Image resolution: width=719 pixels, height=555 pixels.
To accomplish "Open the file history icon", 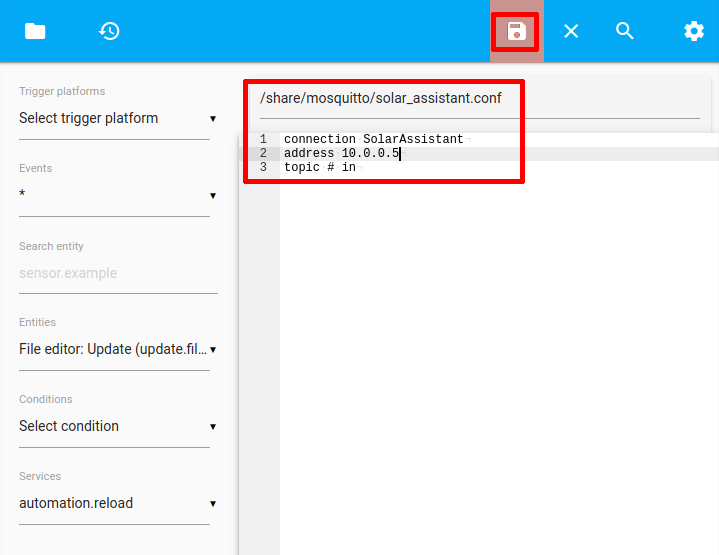I will pyautogui.click(x=109, y=31).
